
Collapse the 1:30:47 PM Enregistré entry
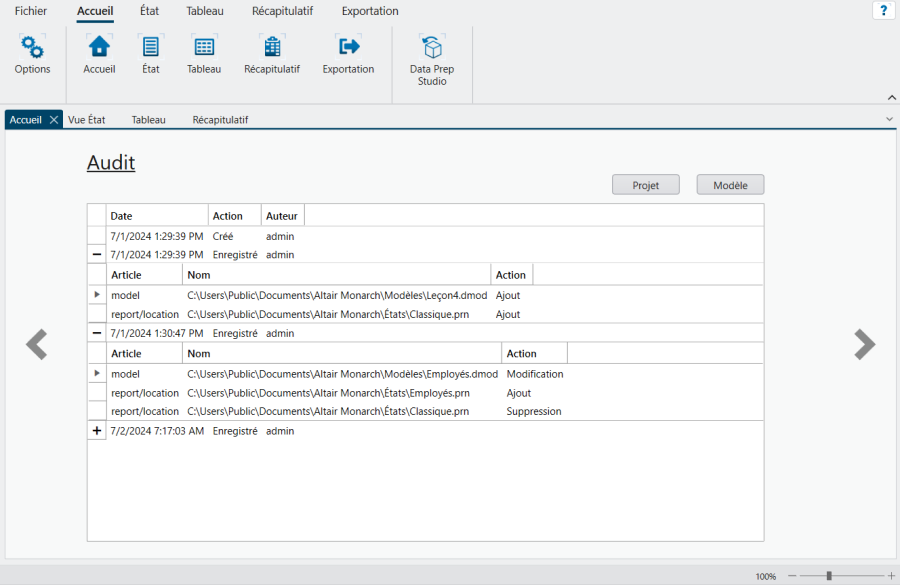point(97,333)
